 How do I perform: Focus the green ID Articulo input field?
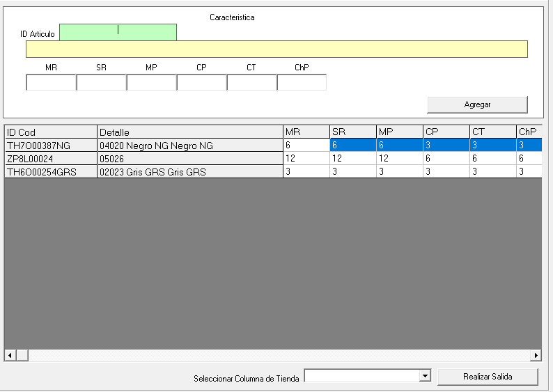pos(118,32)
